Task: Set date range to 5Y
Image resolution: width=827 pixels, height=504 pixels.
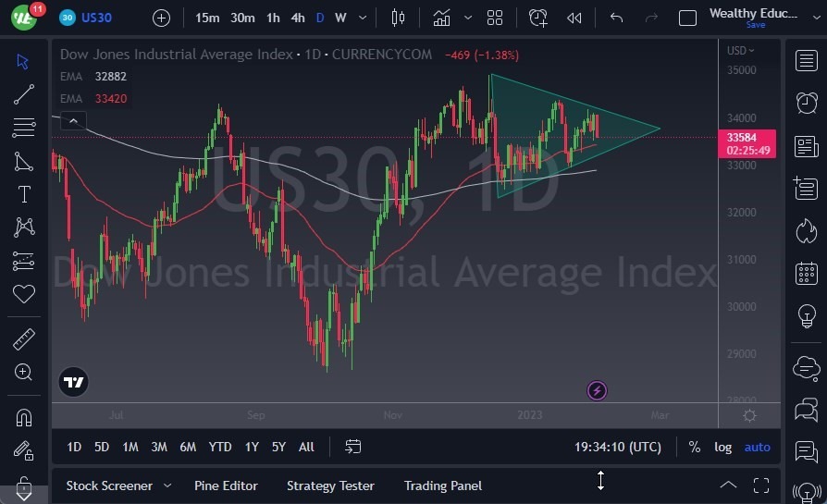Action: pos(278,447)
